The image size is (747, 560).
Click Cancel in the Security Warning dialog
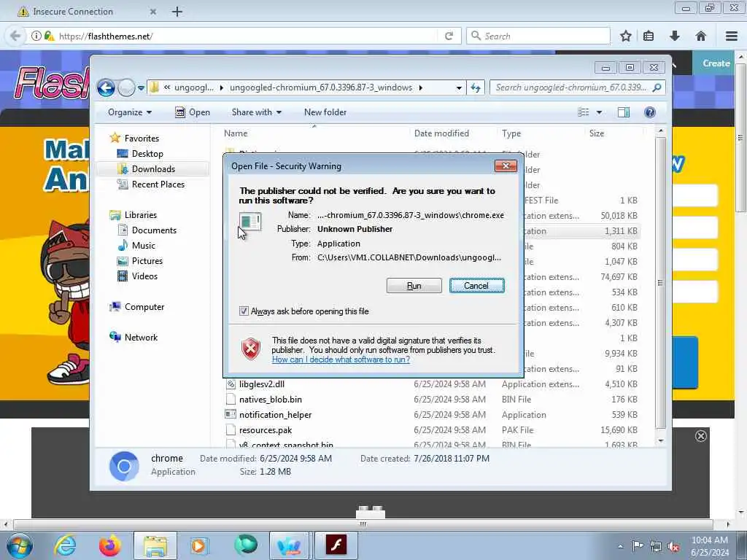pos(476,286)
